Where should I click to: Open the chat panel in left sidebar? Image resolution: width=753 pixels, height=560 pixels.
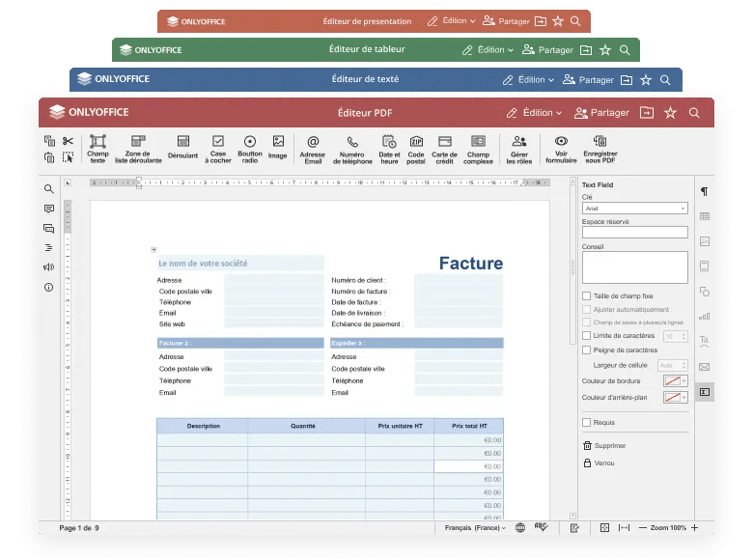click(x=48, y=228)
